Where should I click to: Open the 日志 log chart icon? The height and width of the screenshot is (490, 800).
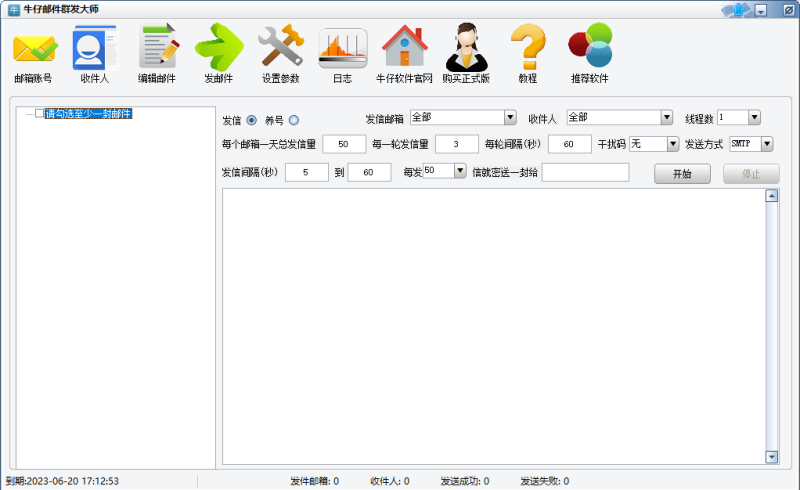(x=342, y=48)
